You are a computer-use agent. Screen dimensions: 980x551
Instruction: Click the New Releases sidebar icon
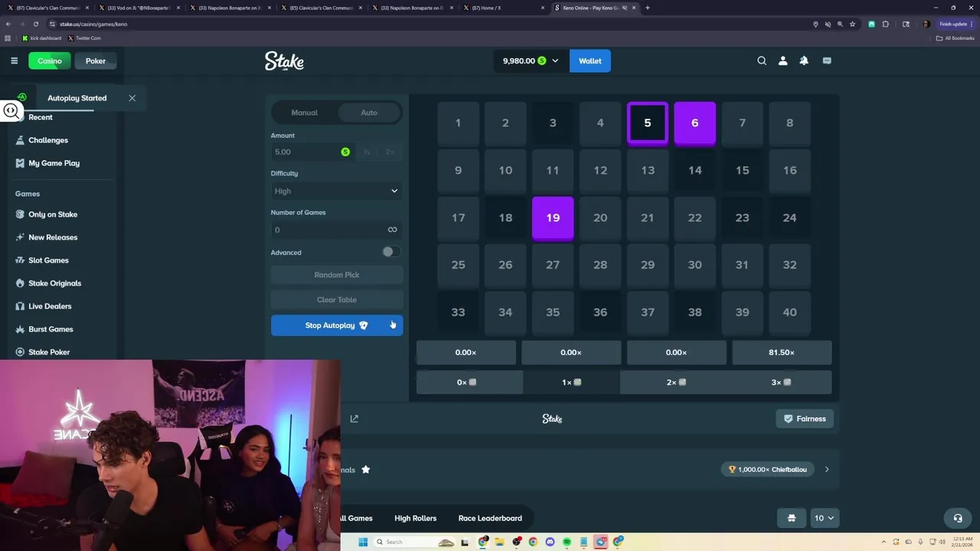(x=20, y=237)
